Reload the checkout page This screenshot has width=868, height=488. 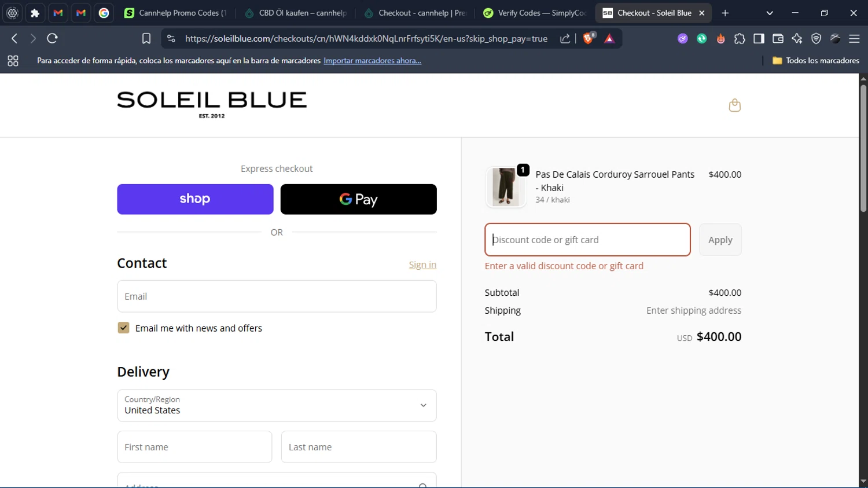pos(52,39)
